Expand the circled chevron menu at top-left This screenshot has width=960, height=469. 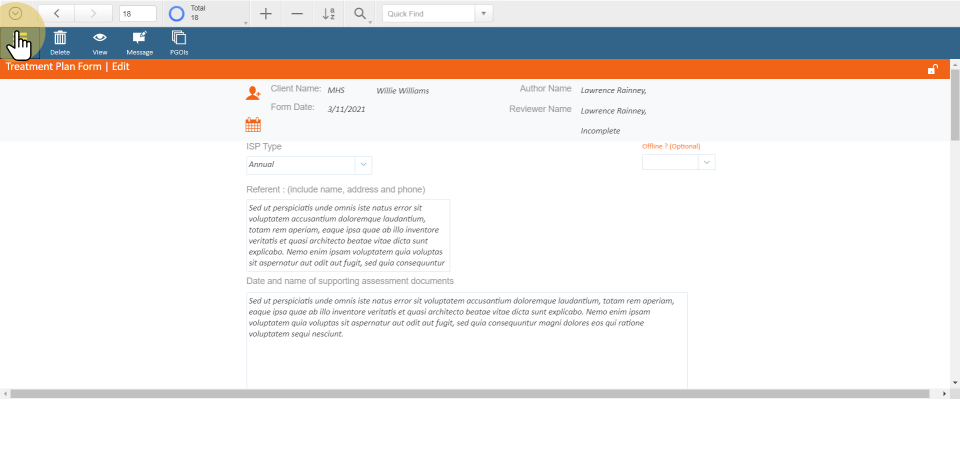point(16,14)
